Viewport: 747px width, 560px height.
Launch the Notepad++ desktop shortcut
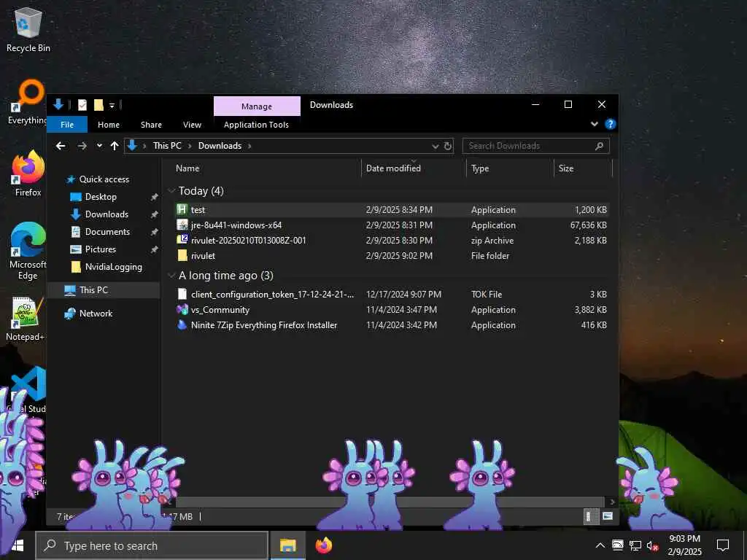26,319
